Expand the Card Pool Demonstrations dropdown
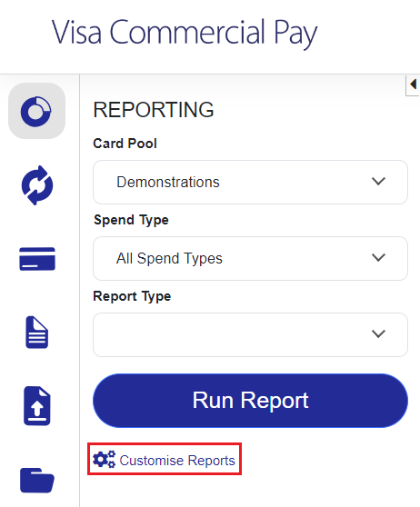Viewport: 420px width, 507px height. [x=250, y=182]
